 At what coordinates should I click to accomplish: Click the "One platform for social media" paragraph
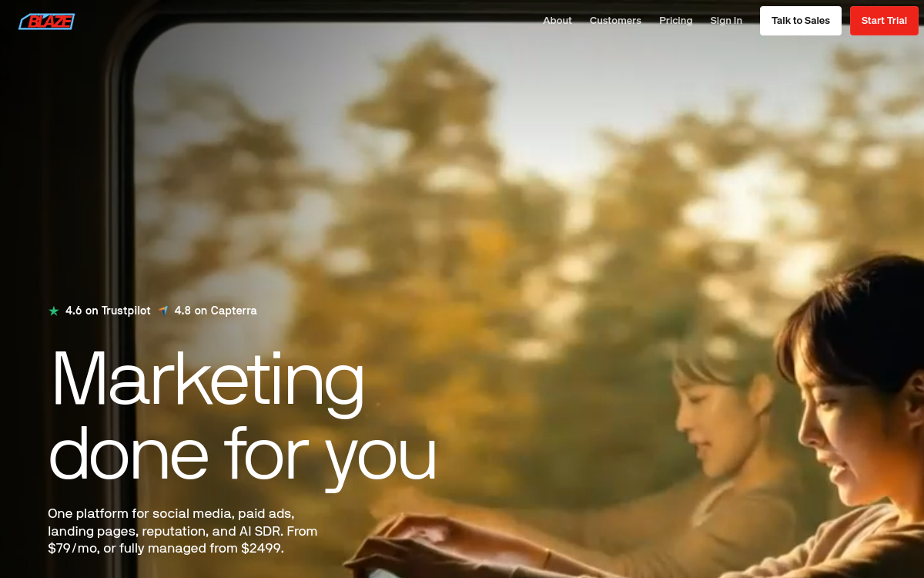pos(182,531)
